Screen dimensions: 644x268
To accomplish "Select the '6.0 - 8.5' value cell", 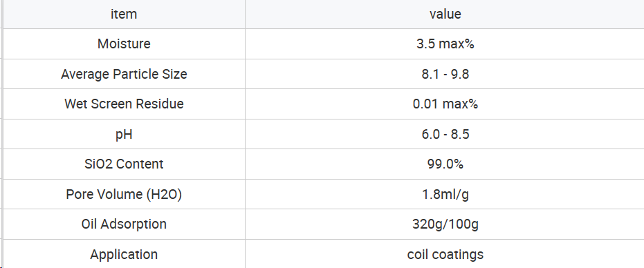I will [x=445, y=134].
